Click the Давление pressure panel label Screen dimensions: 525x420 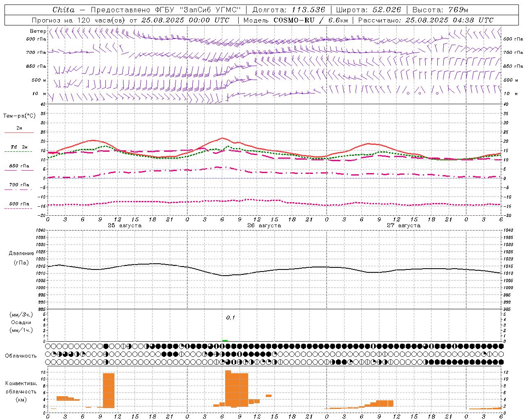tap(21, 253)
